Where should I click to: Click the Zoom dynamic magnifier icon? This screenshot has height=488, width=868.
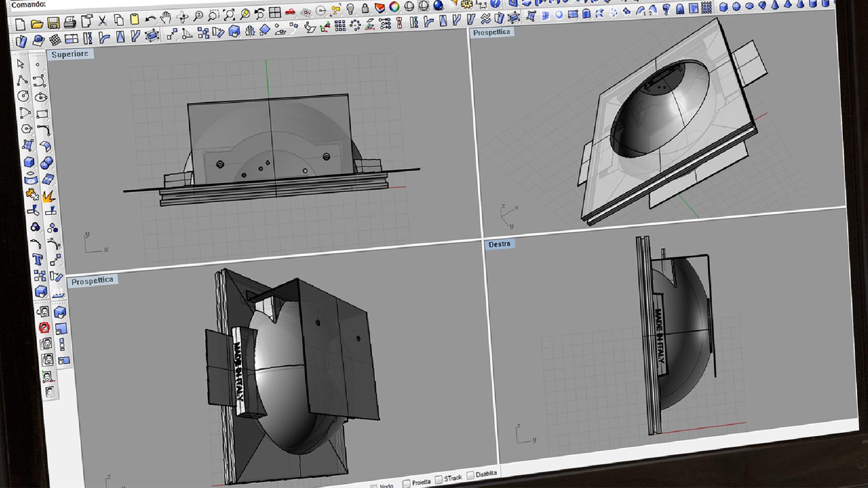click(198, 17)
